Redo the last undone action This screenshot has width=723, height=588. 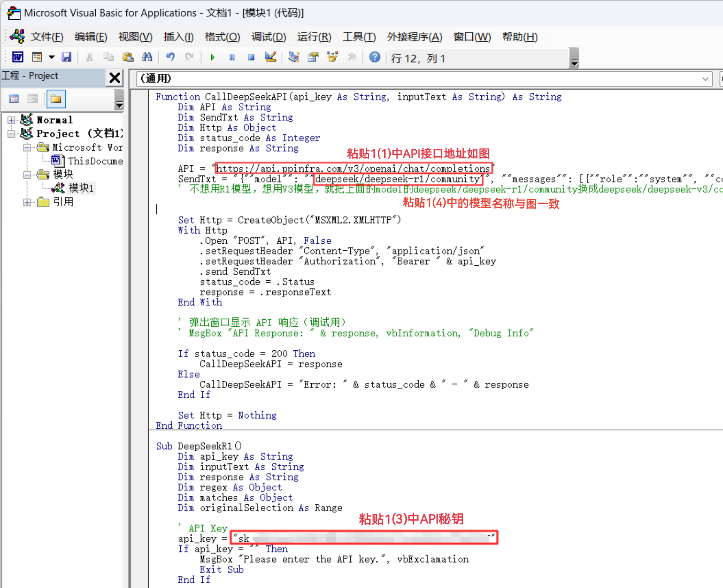click(189, 57)
